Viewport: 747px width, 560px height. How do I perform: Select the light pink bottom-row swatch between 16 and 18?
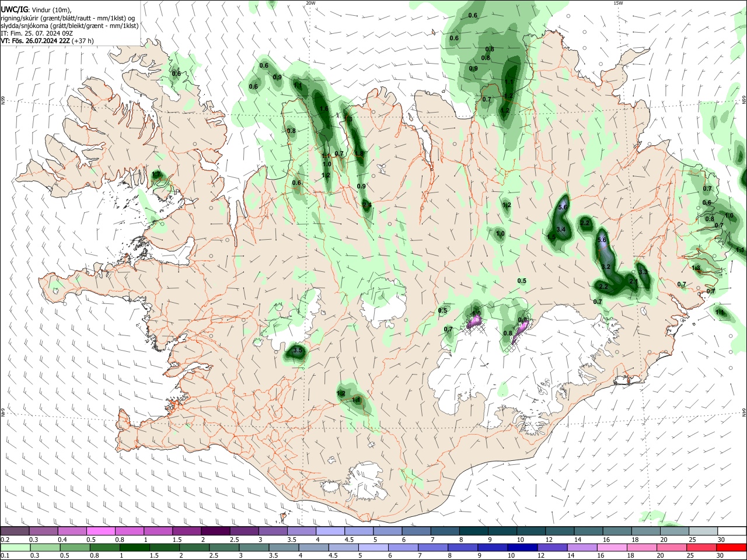tap(612, 547)
